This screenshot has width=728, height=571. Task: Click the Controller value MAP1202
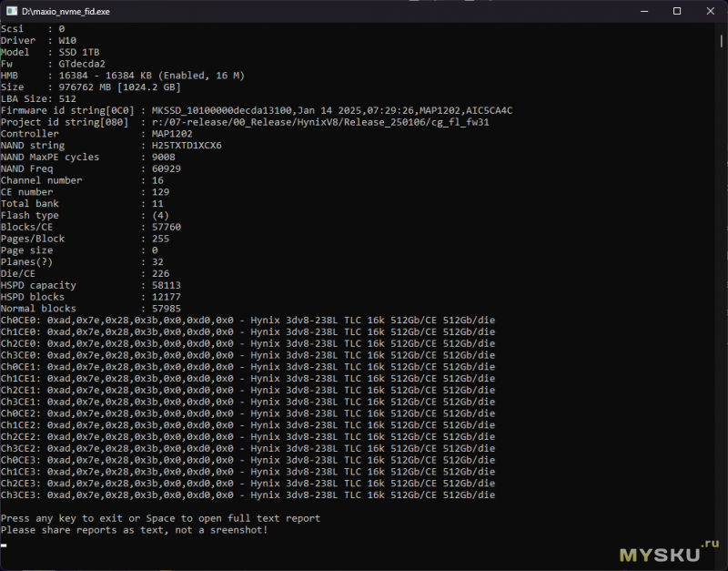pyautogui.click(x=172, y=134)
